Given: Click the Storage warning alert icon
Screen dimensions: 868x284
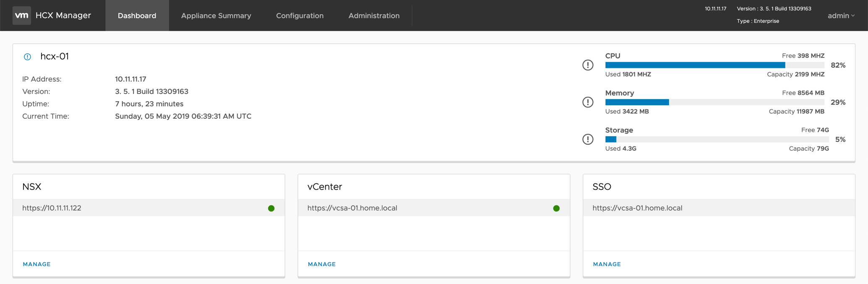Looking at the screenshot, I should pos(588,139).
